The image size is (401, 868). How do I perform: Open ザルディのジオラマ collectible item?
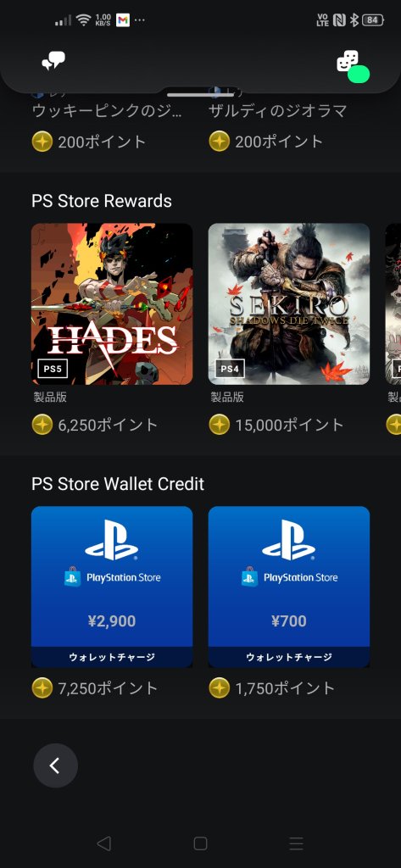point(278,111)
